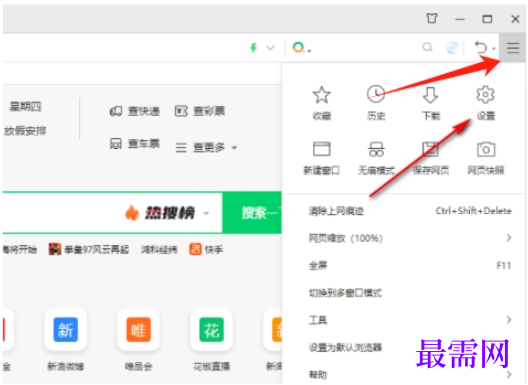Minimize the browser window

coord(460,19)
